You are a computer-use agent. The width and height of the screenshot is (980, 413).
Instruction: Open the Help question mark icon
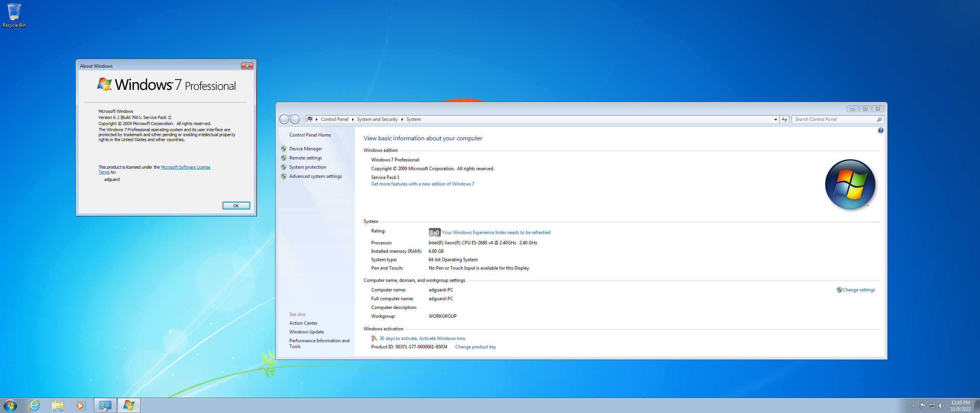click(x=880, y=131)
